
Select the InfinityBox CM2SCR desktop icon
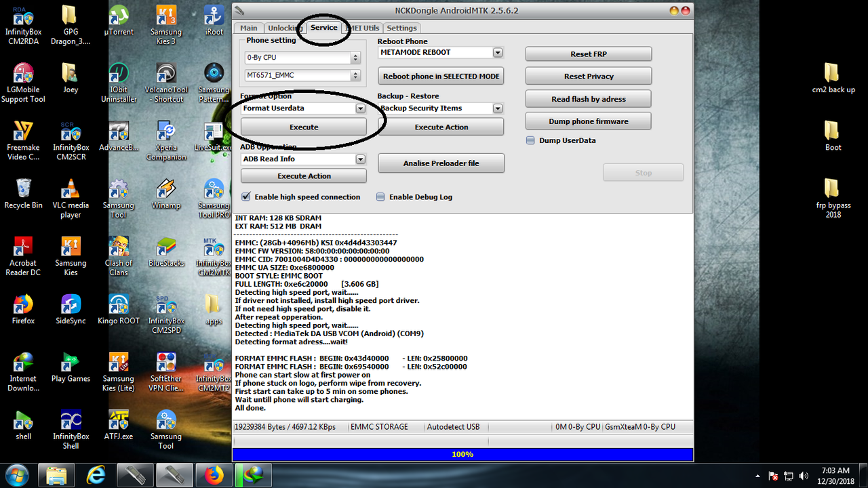pos(71,141)
